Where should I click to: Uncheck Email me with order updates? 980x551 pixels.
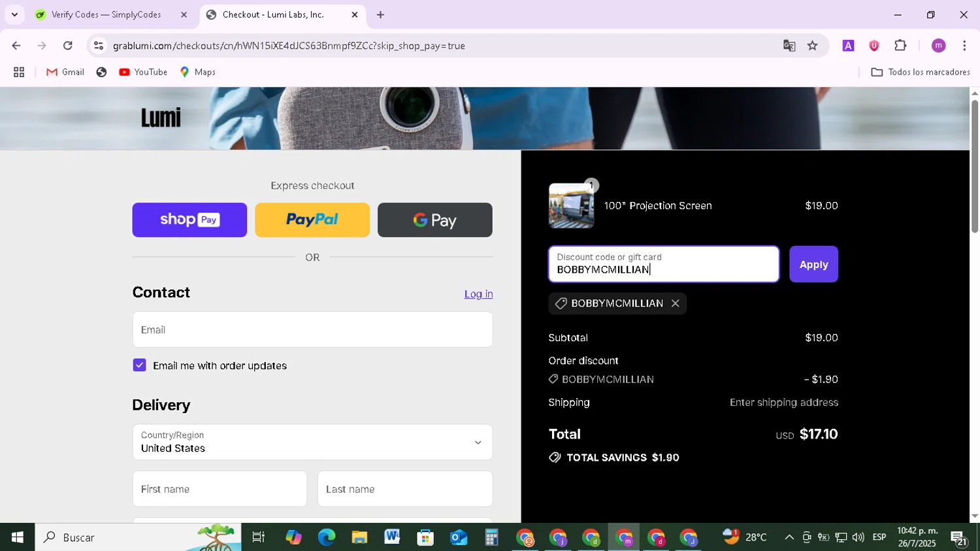[x=139, y=365]
